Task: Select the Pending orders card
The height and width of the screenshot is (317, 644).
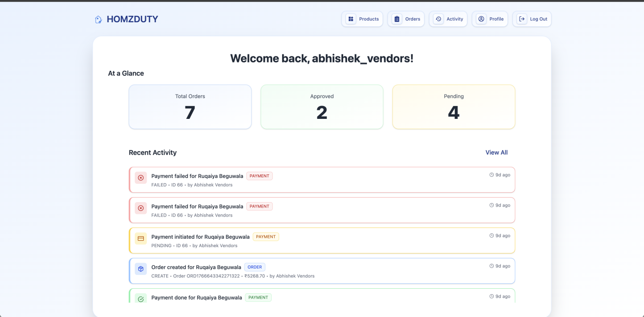Action: (454, 107)
